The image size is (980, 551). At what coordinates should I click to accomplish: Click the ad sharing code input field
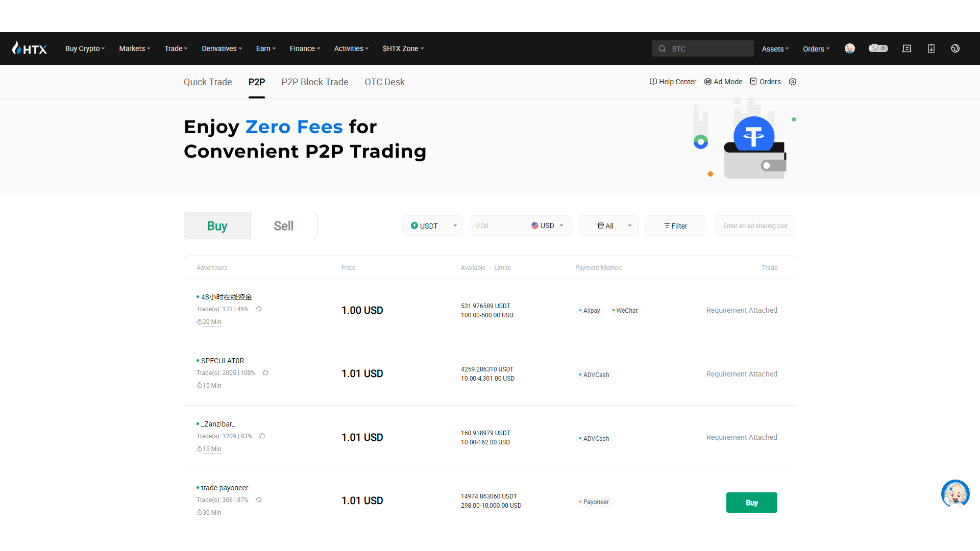(754, 226)
